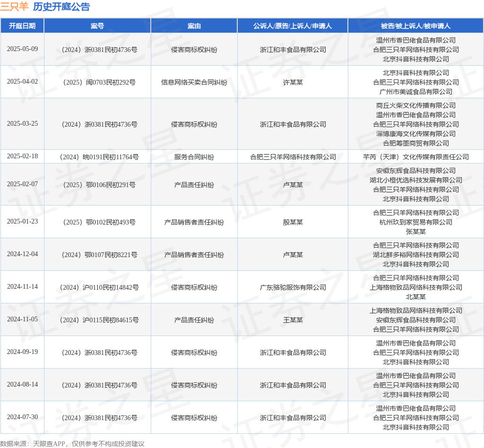484x448 pixels.
Task: Click 产品责任纠纷 in the 2025-02-07 row
Action: [x=194, y=185]
